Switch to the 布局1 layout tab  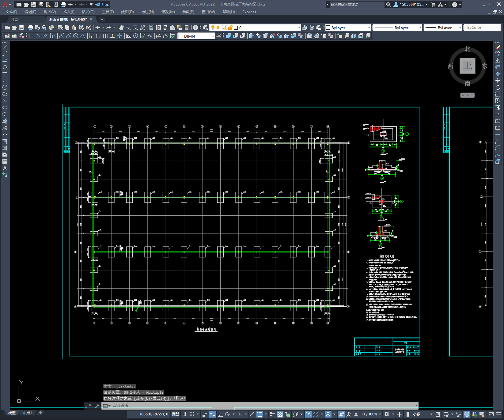27,413
